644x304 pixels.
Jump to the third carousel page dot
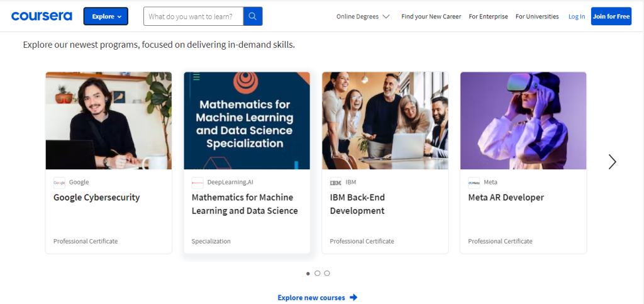(x=327, y=273)
